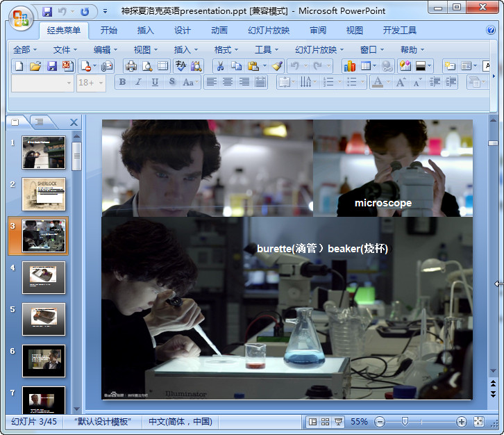Expand the 全部 dropdown menu

pos(25,50)
